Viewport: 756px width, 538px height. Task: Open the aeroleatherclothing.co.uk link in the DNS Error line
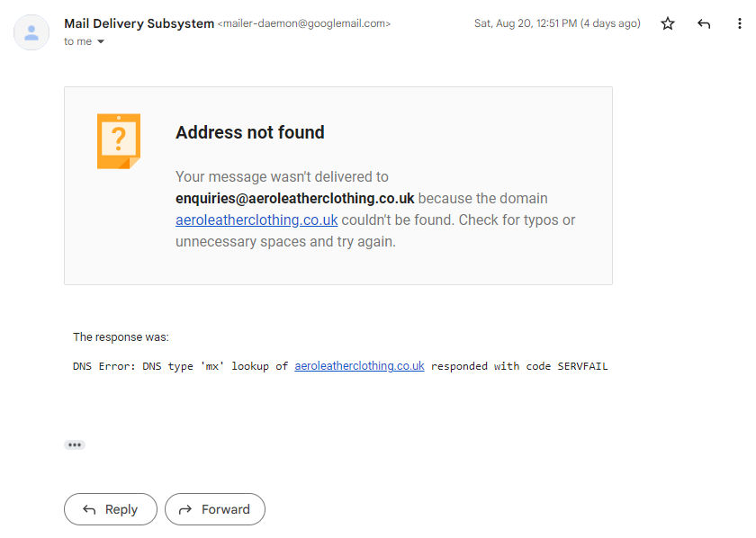359,366
